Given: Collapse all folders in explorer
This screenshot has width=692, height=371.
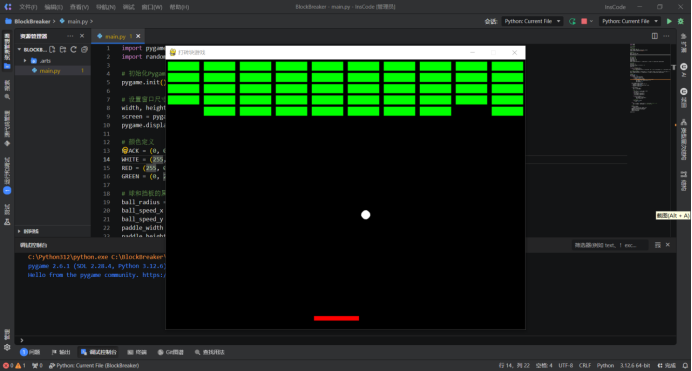Looking at the screenshot, I should point(84,49).
